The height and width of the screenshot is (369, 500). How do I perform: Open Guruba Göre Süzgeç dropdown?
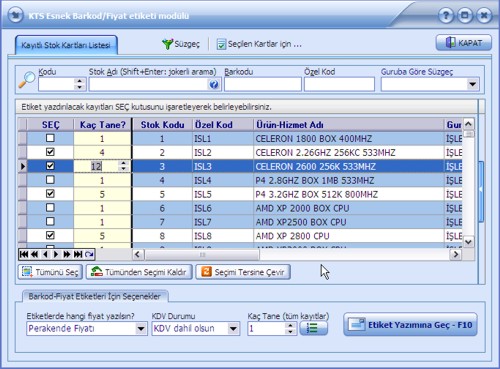pyautogui.click(x=472, y=84)
